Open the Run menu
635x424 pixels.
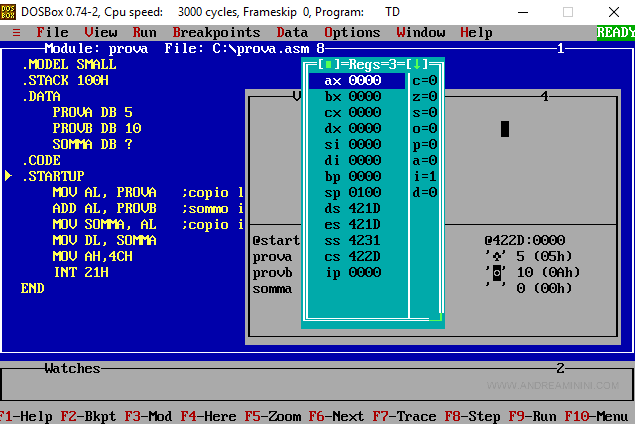tap(144, 32)
